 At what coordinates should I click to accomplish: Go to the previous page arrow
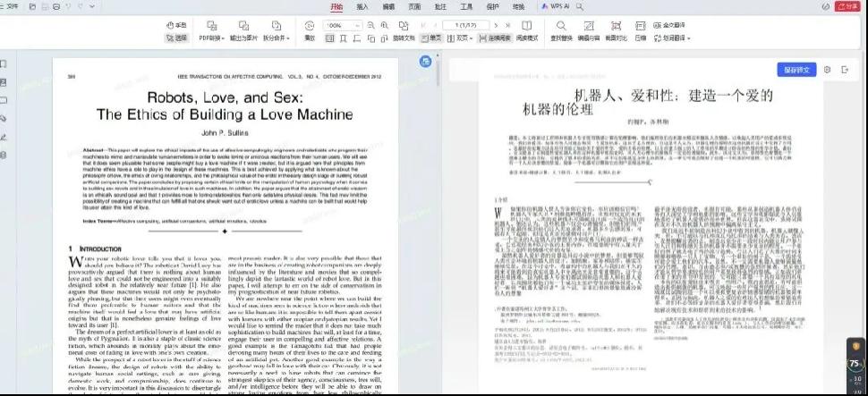pos(436,25)
